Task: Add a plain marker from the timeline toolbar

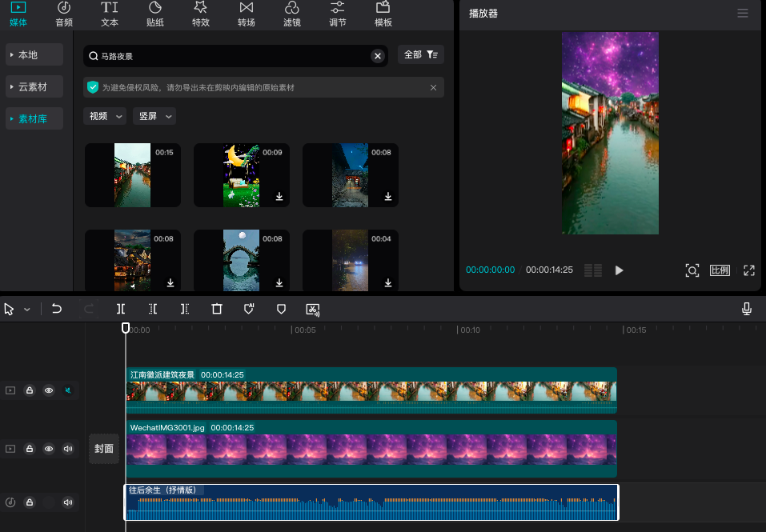Action: 281,309
